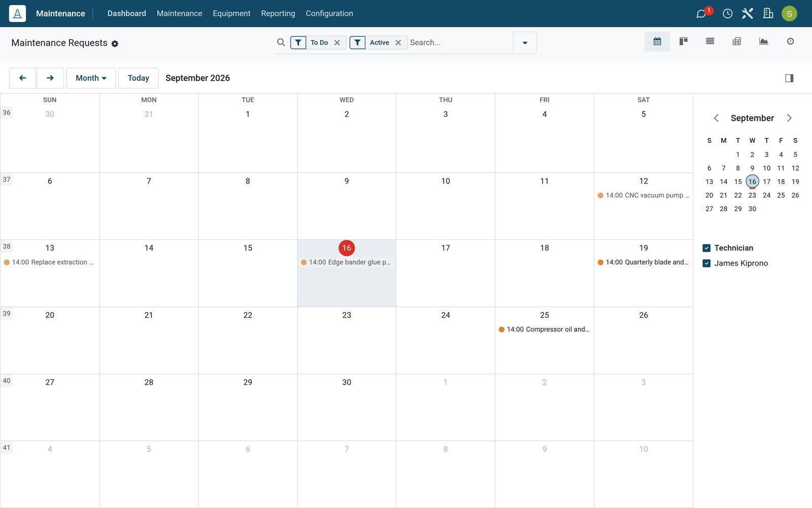Click day 28 cell in main calendar
The width and height of the screenshot is (812, 508).
149,407
